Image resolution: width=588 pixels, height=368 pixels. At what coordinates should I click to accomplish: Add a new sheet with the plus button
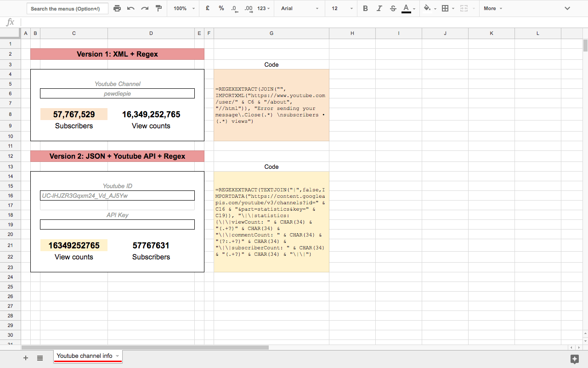click(x=25, y=357)
